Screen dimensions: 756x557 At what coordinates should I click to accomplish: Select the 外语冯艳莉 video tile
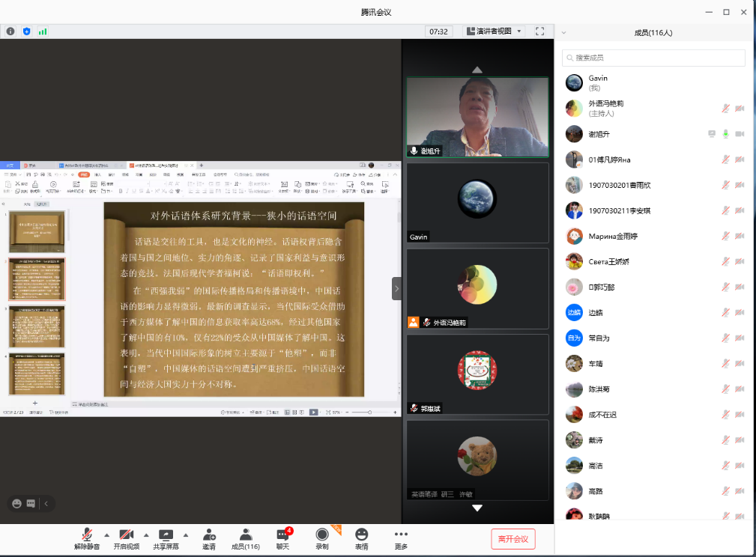pos(477,289)
